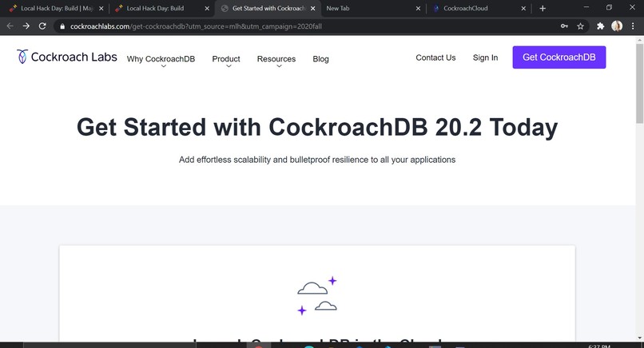The height and width of the screenshot is (348, 644).
Task: Switch to first Local Hack Day: Build tab
Action: tap(56, 8)
